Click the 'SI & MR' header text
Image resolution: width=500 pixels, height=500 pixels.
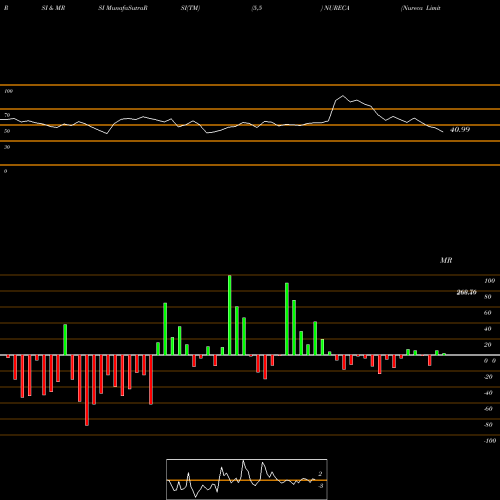[53, 8]
